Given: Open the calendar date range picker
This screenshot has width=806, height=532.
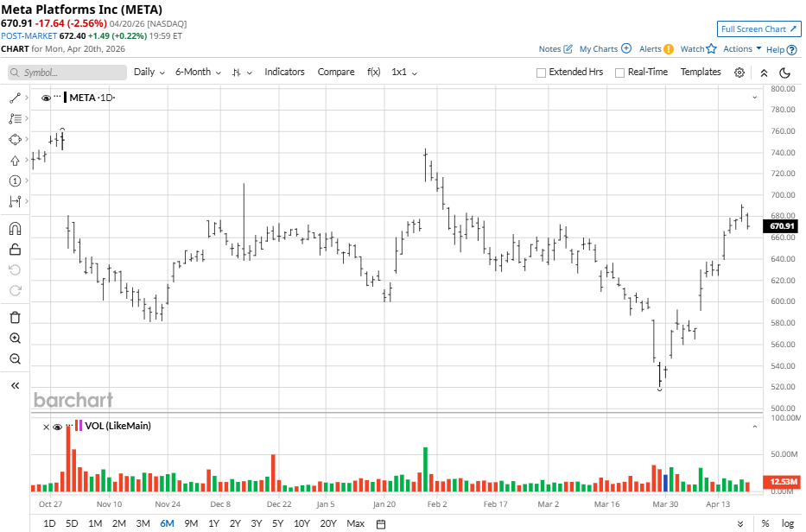Looking at the screenshot, I should click(381, 523).
